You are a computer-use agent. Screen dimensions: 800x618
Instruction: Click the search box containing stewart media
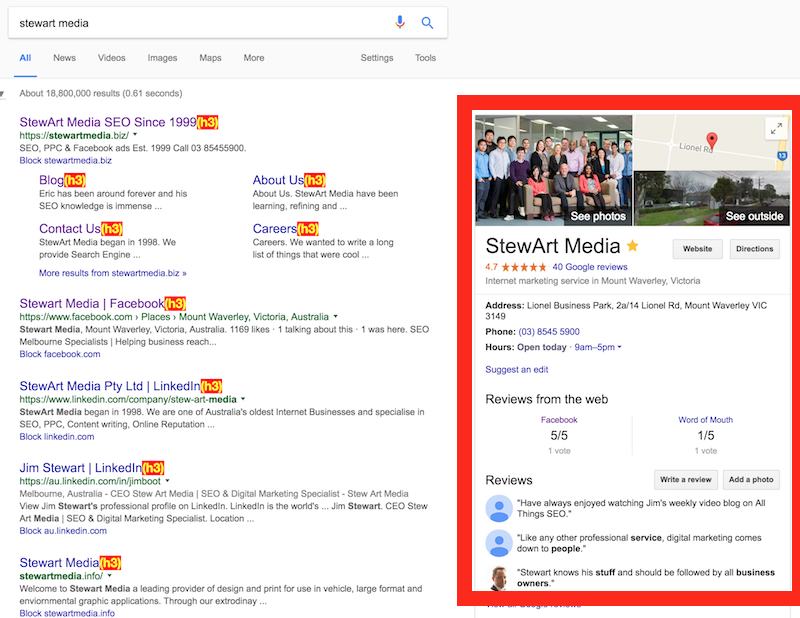[x=204, y=23]
